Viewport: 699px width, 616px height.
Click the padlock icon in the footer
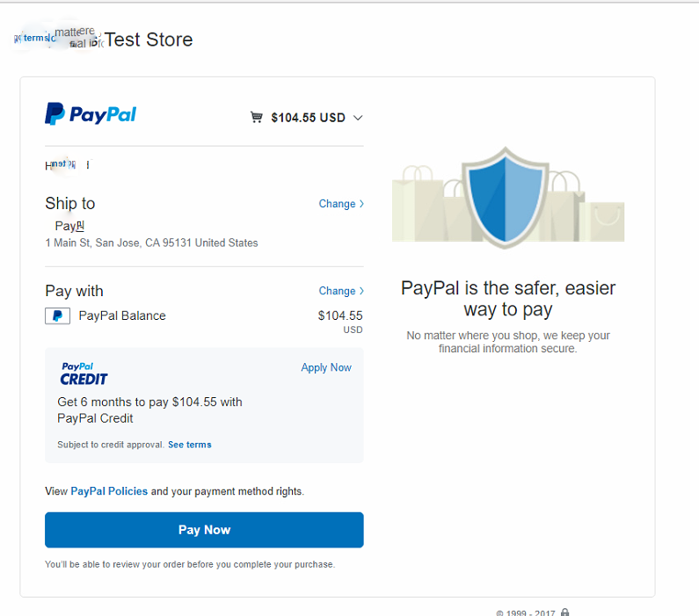click(x=564, y=612)
